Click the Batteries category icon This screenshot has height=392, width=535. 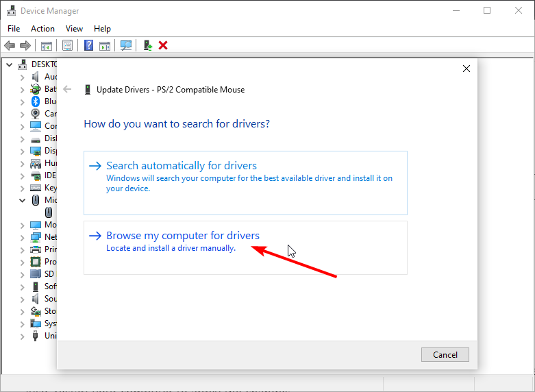click(x=36, y=89)
